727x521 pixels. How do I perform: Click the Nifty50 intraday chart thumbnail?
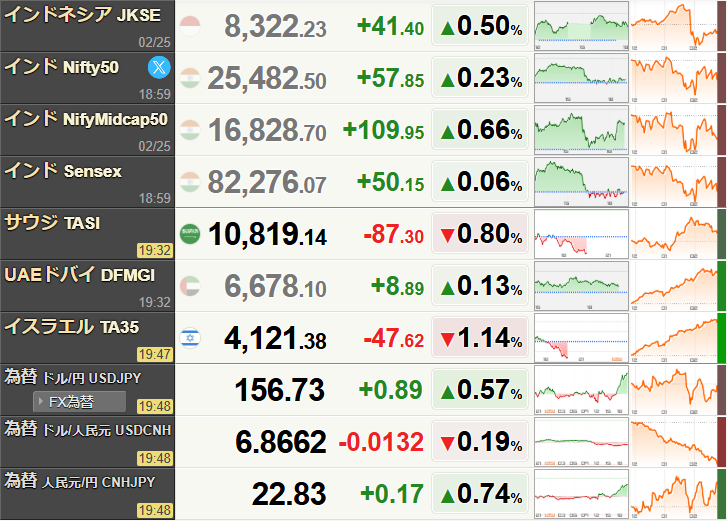pos(581,78)
